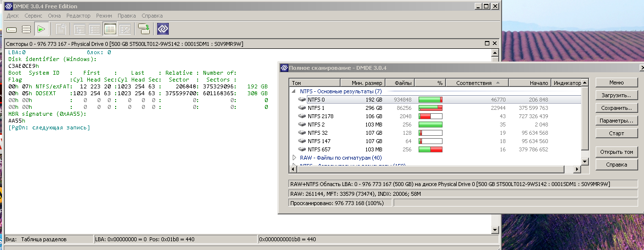This screenshot has width=644, height=250.
Task: Open partitions via stacked disks toolbar icon
Action: pyautogui.click(x=26, y=30)
